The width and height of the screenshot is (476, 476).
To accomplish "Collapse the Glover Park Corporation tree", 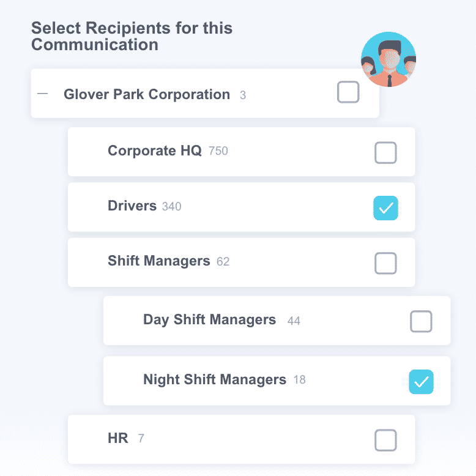I will (x=42, y=94).
